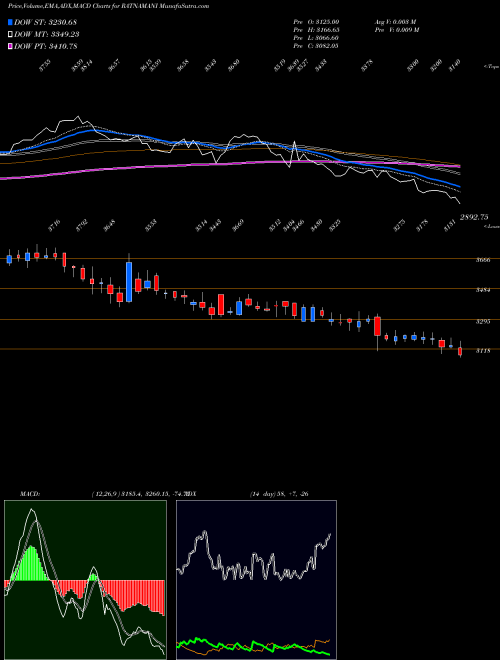
Task: Click the 2892.75 price label
Action: pos(474,217)
